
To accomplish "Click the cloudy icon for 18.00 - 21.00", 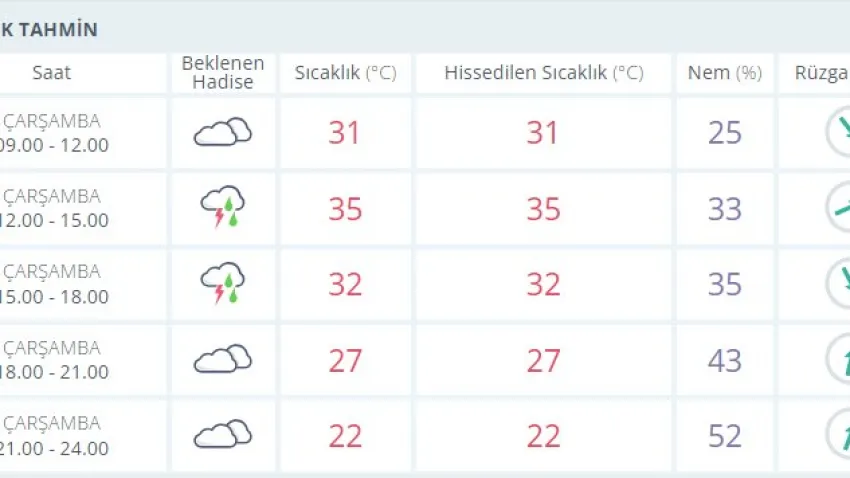I will tap(222, 359).
